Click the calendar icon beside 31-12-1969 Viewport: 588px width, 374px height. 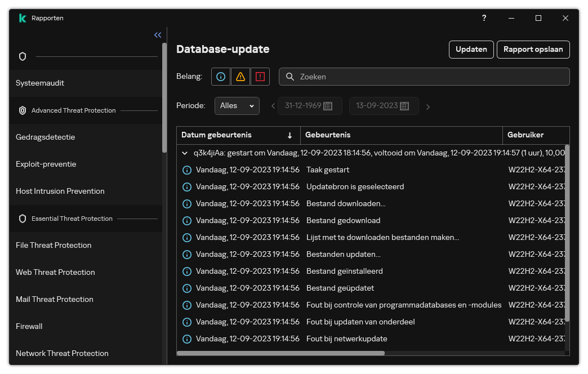[x=328, y=106]
